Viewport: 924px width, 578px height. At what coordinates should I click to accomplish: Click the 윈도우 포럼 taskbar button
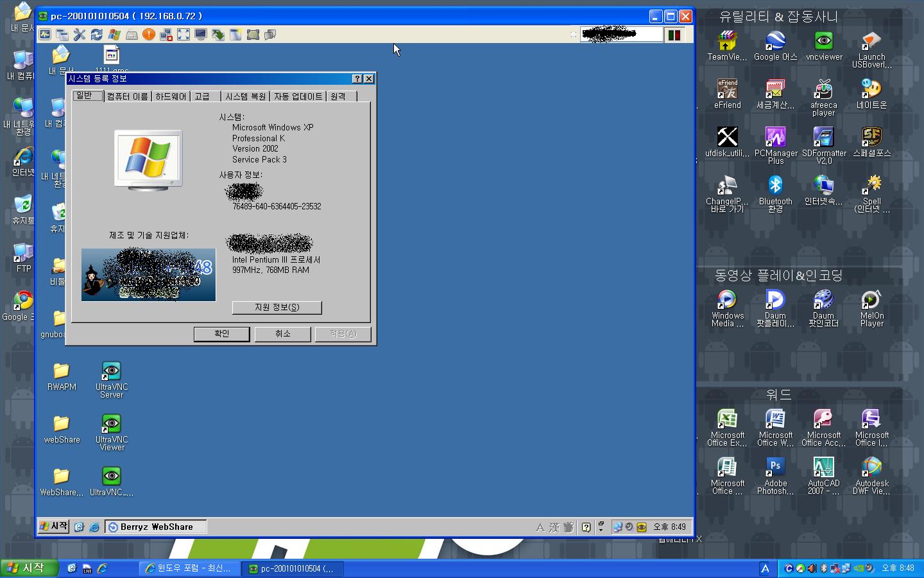pos(189,568)
